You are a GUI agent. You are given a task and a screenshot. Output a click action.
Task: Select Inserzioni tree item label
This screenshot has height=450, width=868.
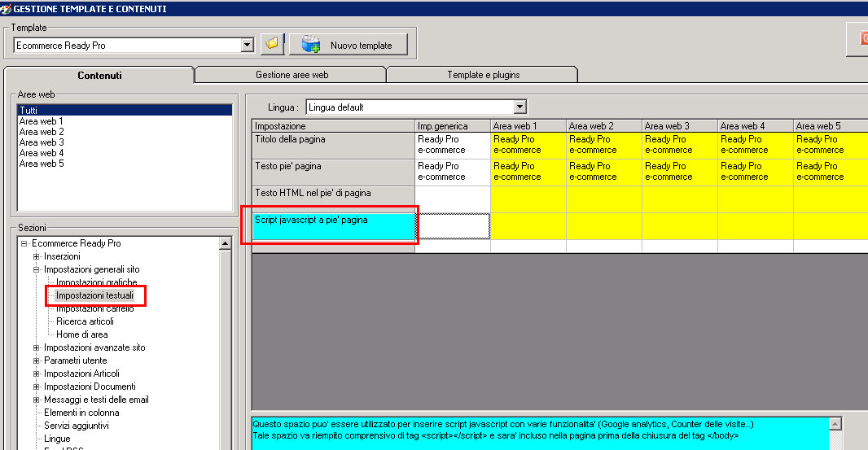62,256
